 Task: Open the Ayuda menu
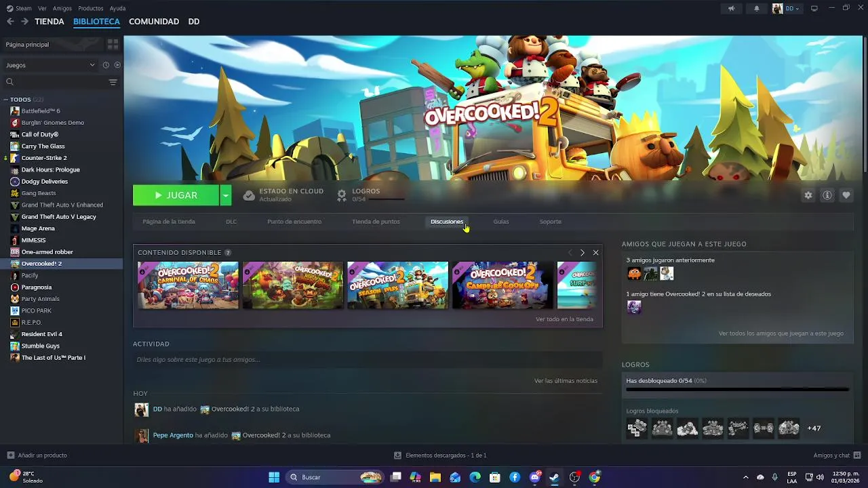(117, 8)
